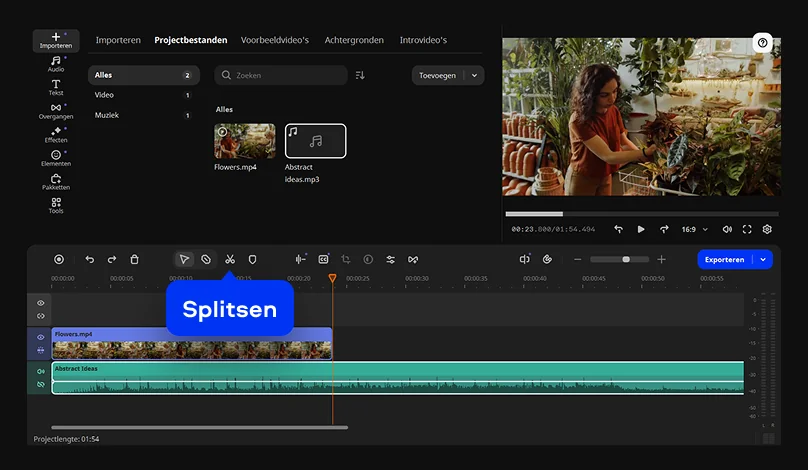The image size is (808, 470).
Task: Switch to the Achtergronden tab
Action: tap(354, 40)
